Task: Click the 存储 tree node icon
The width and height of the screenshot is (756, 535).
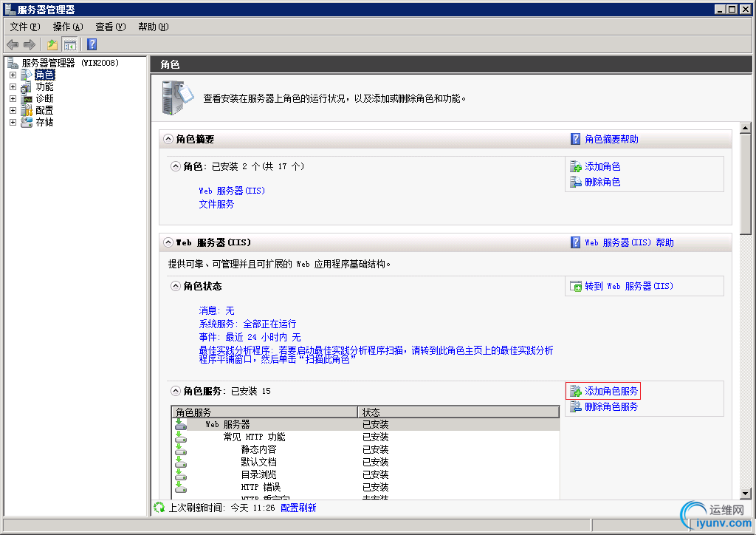Action: (27, 122)
